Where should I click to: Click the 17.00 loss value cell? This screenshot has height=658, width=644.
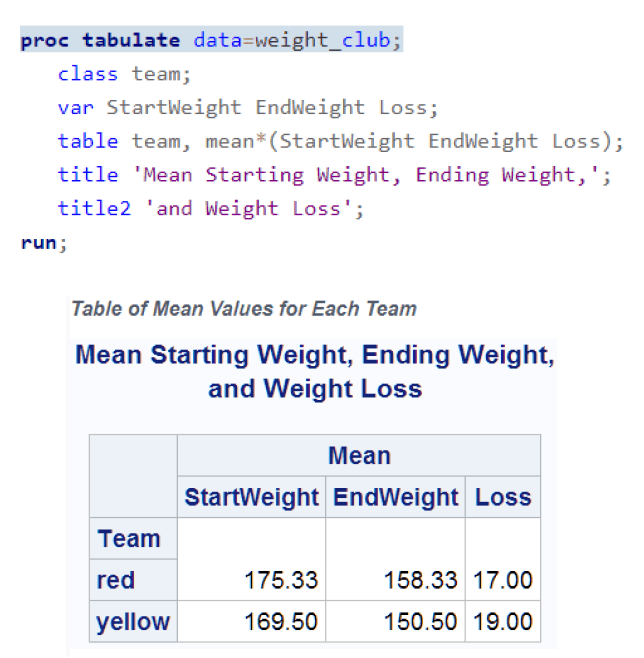503,580
